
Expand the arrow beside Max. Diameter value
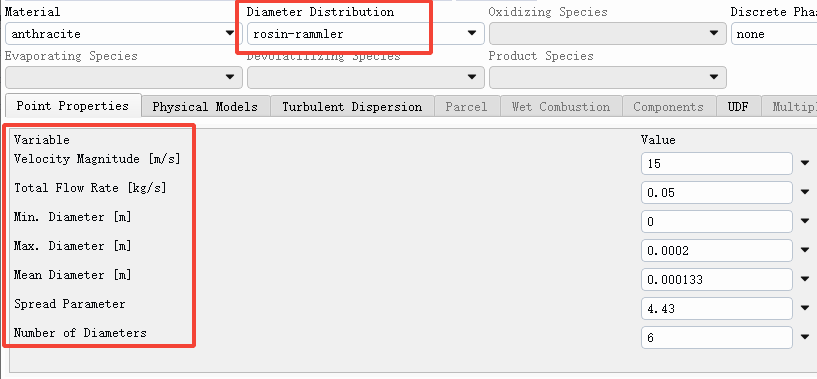click(x=805, y=251)
